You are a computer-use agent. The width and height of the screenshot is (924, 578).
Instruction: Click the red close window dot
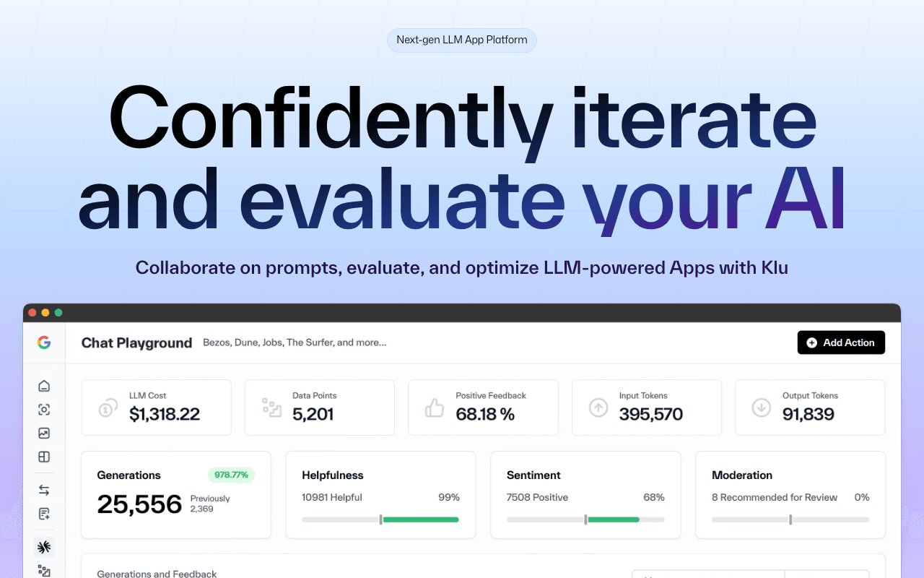click(x=32, y=312)
